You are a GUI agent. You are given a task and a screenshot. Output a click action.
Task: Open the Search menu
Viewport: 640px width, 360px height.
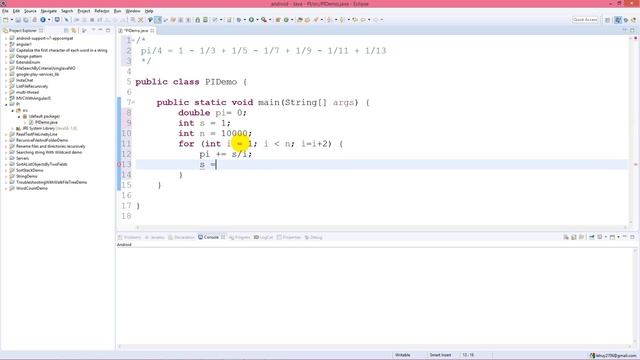tap(67, 11)
